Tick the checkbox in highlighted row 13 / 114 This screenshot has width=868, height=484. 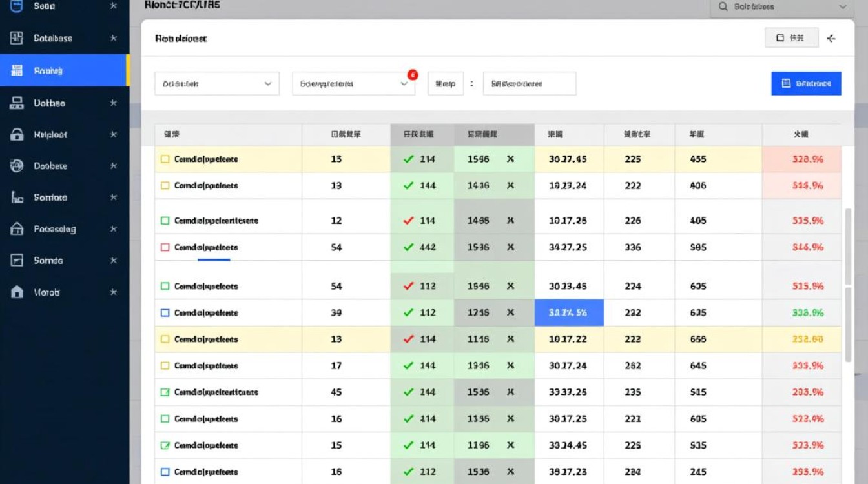tap(165, 339)
